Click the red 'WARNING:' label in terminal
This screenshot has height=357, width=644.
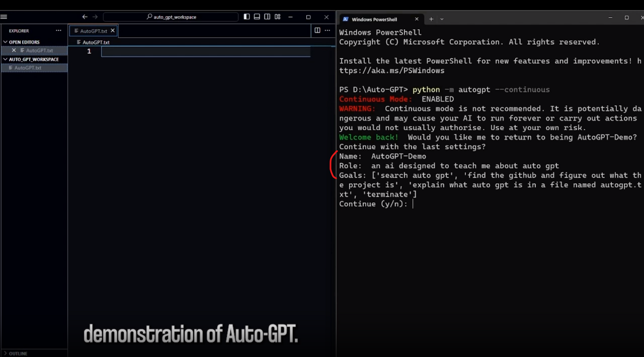click(357, 109)
